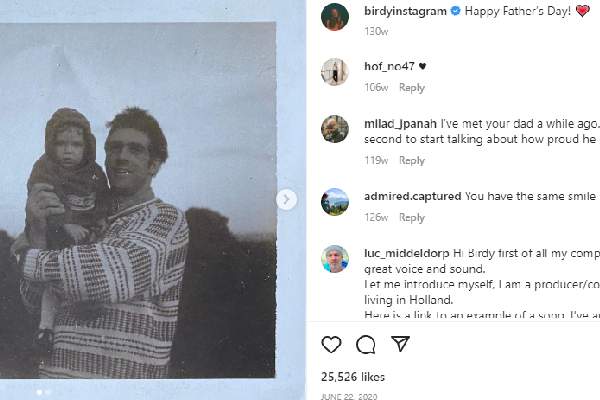This screenshot has width=600, height=400.
Task: Reply to hof_no47's comment
Action: 412,88
